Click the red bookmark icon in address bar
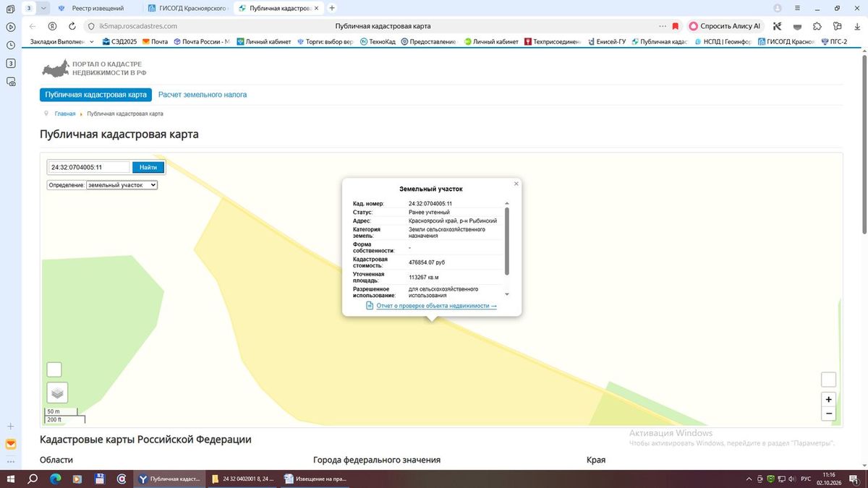Screen dimensions: 868x488 [676, 26]
